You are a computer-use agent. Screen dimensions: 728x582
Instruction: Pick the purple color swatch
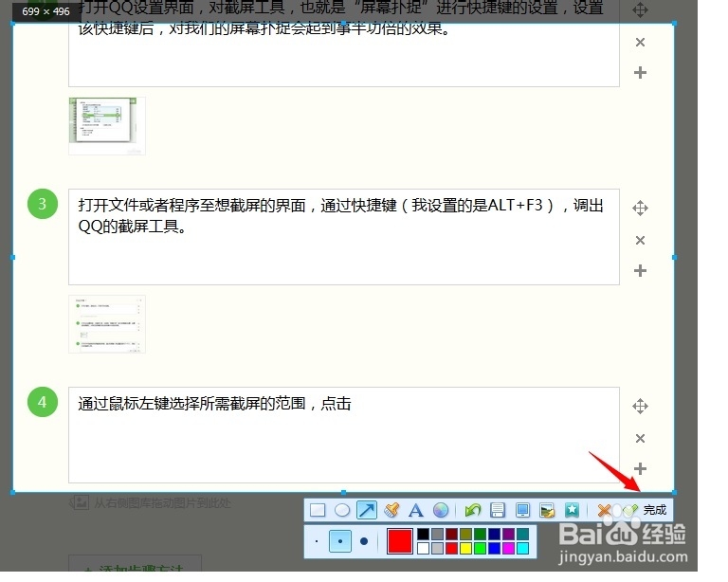508,534
